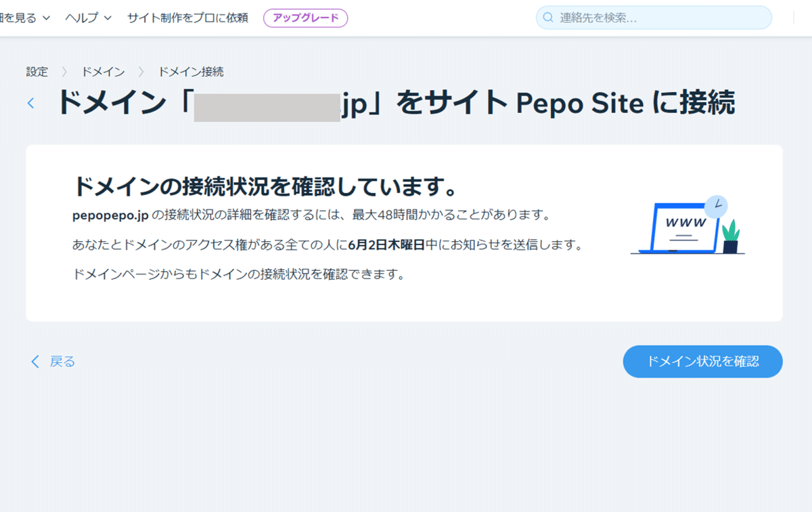The height and width of the screenshot is (512, 812).
Task: Click the laptop www illustration
Action: (x=687, y=225)
